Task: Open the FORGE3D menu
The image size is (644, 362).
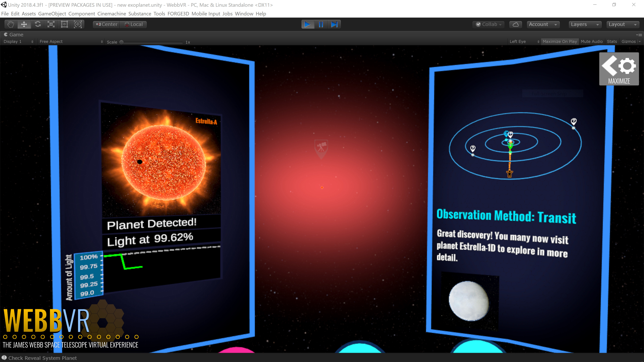Action: 178,14
